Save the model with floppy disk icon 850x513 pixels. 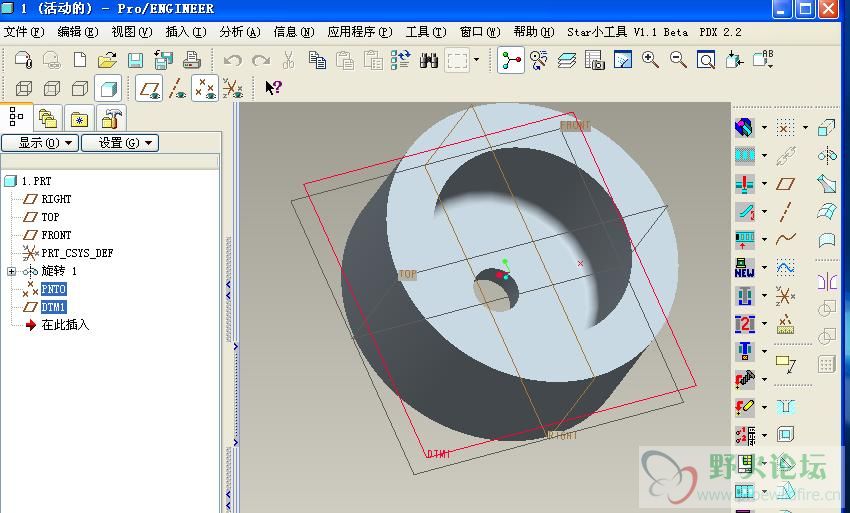pos(135,60)
